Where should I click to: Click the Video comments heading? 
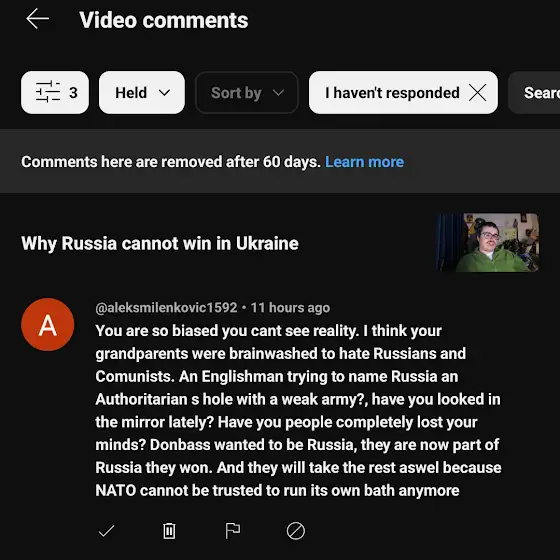pyautogui.click(x=164, y=20)
